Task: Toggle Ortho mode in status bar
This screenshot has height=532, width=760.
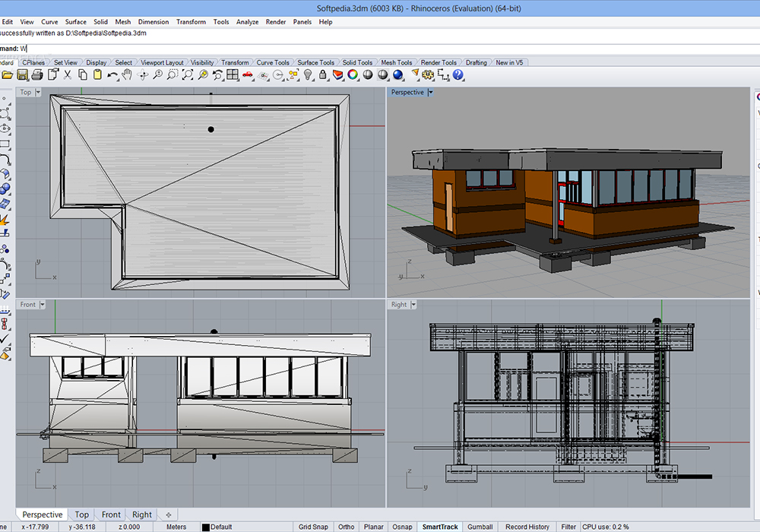Action: pyautogui.click(x=346, y=527)
